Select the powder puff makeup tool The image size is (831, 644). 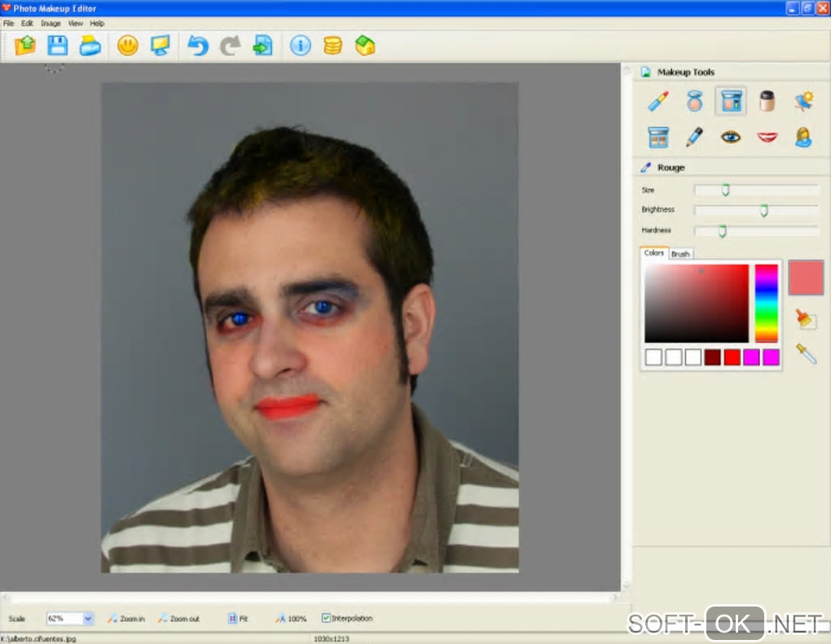694,101
